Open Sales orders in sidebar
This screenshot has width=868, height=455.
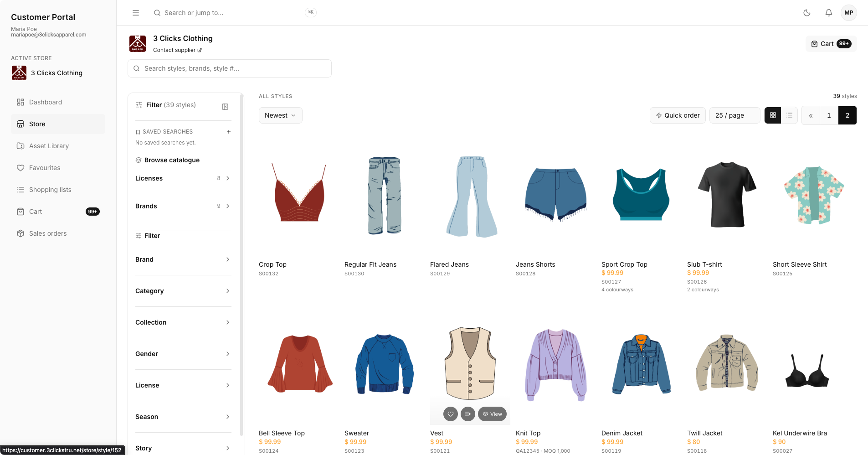pyautogui.click(x=58, y=233)
